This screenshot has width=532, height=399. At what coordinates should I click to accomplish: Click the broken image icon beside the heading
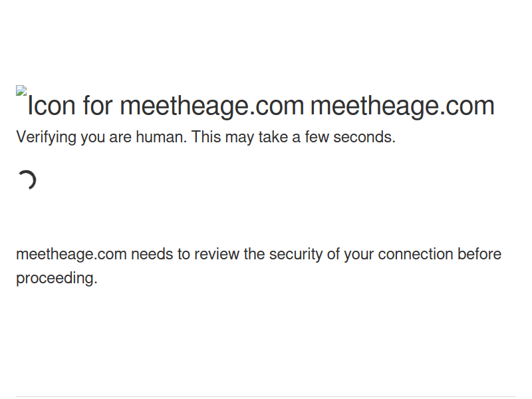tap(21, 91)
